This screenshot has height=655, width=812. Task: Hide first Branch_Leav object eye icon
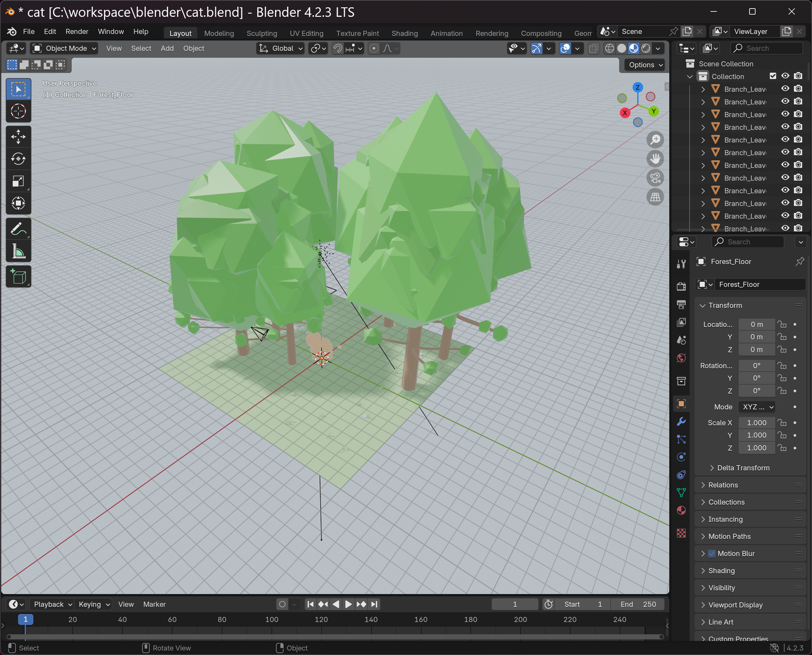pos(785,89)
